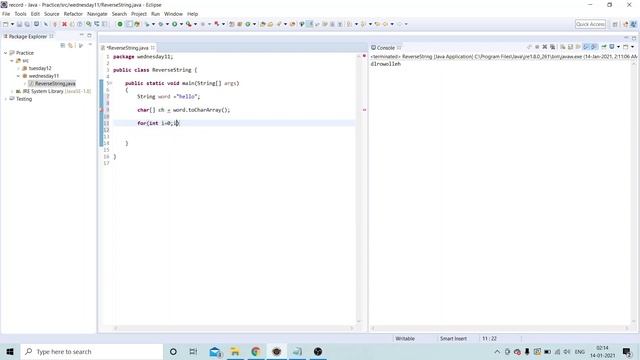Open the Window menu
640x360 pixels.
tap(173, 14)
